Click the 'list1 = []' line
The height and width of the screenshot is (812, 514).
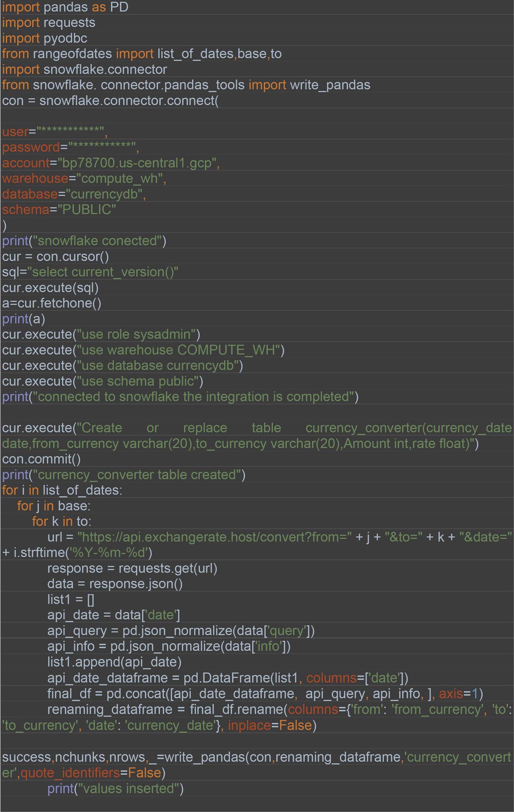point(71,600)
